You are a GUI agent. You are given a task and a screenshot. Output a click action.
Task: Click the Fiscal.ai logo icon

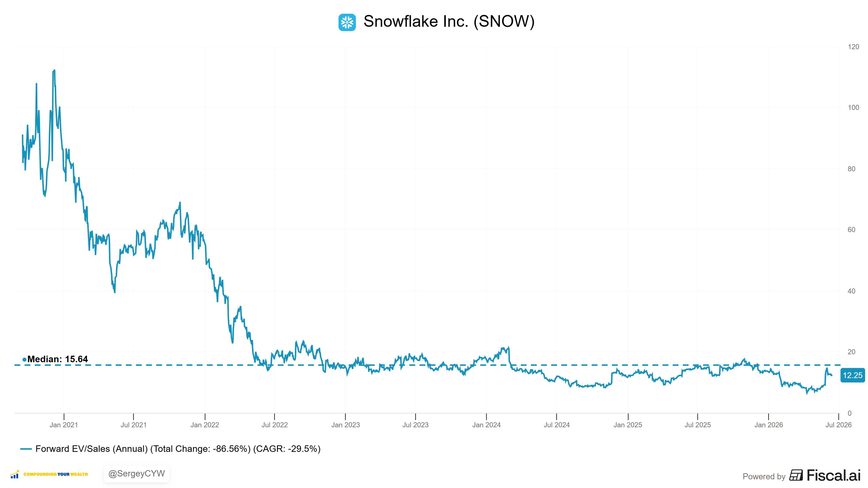point(796,475)
